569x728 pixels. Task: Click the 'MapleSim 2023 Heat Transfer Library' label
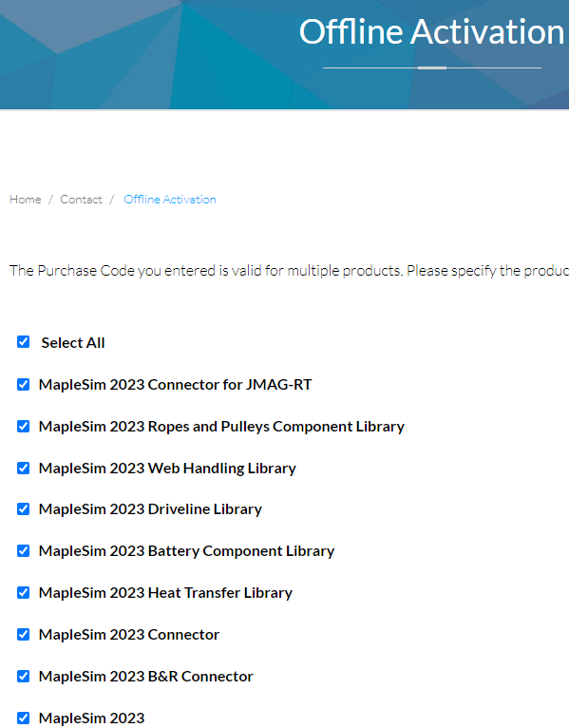(165, 593)
